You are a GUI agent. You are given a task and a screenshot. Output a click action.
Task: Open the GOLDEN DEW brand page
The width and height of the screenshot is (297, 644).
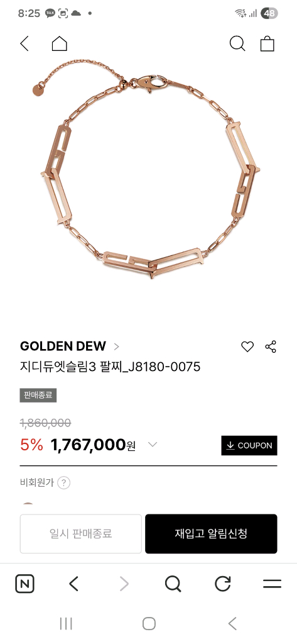pyautogui.click(x=69, y=347)
